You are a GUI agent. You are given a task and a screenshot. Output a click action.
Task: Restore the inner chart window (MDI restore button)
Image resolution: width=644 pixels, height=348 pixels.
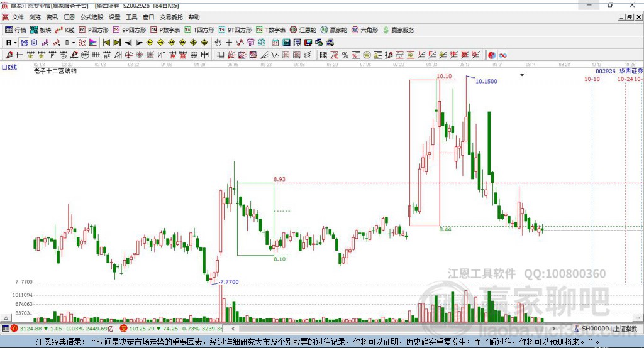click(x=630, y=17)
